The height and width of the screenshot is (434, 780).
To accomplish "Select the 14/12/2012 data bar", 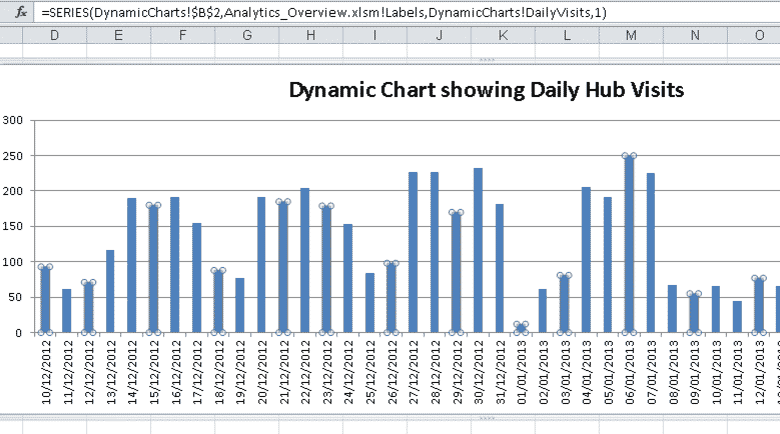I will [x=132, y=265].
